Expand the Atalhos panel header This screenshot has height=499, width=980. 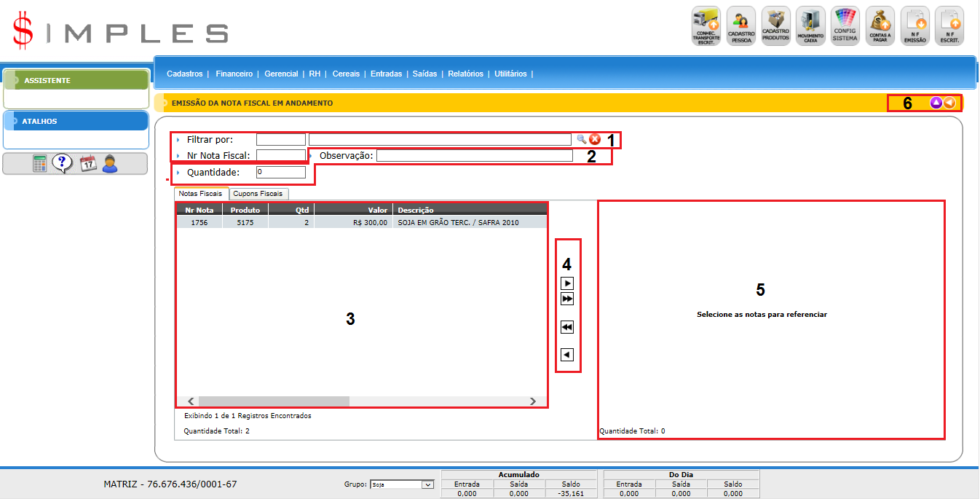pos(76,121)
